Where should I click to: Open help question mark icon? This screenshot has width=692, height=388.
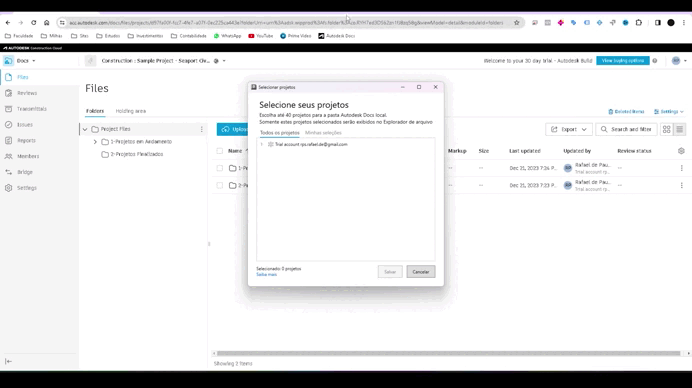click(x=655, y=61)
